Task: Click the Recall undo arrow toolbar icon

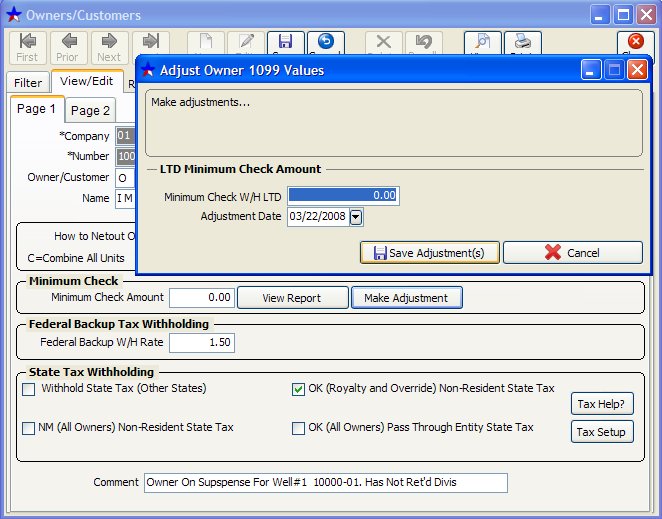Action: tap(424, 43)
